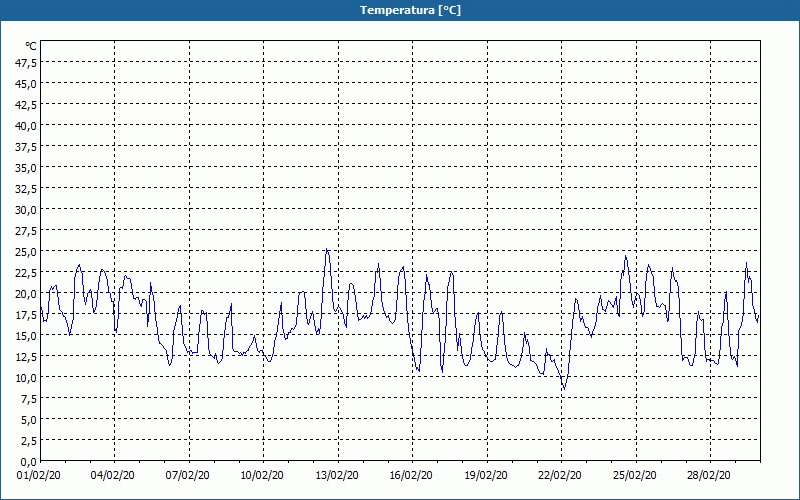Select the 17,5 y-axis label
The height and width of the screenshot is (500, 800).
coord(26,315)
